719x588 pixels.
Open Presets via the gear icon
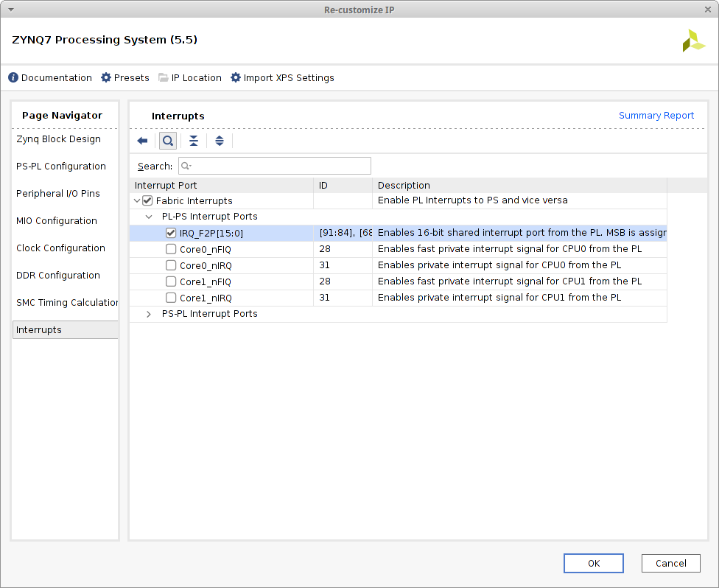point(106,78)
